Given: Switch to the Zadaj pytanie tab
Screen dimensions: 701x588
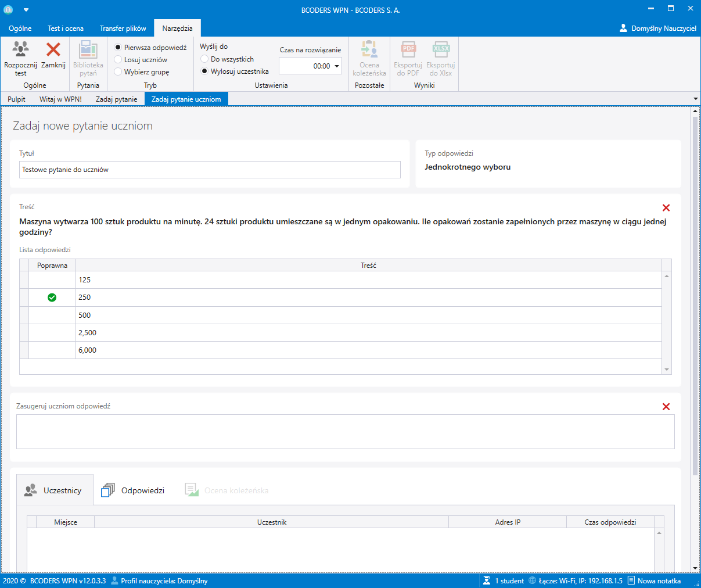Looking at the screenshot, I should pyautogui.click(x=116, y=99).
